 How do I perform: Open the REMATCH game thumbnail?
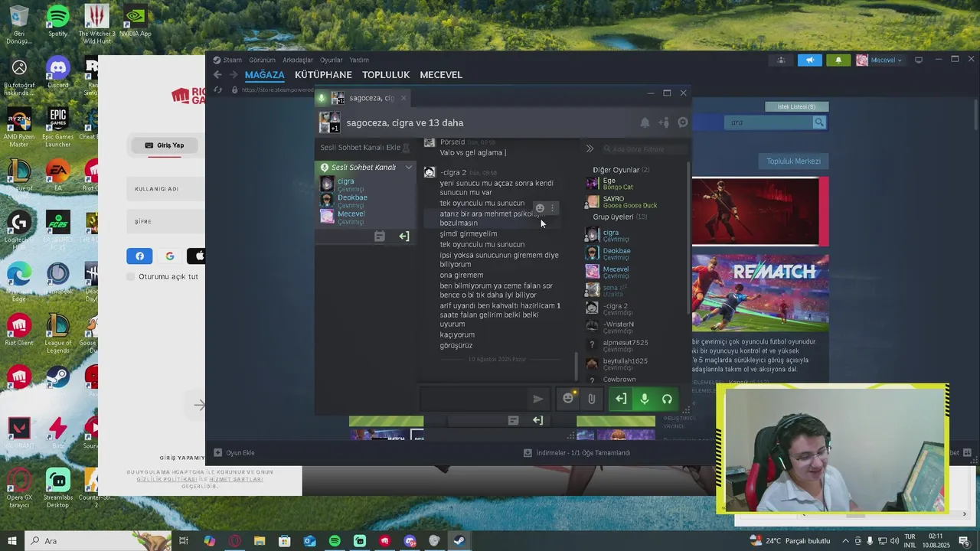[760, 294]
